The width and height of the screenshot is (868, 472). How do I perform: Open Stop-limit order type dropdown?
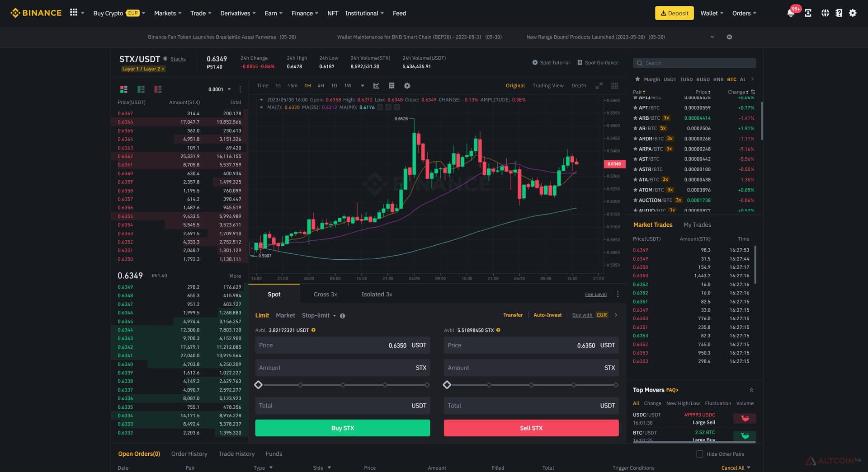(319, 315)
